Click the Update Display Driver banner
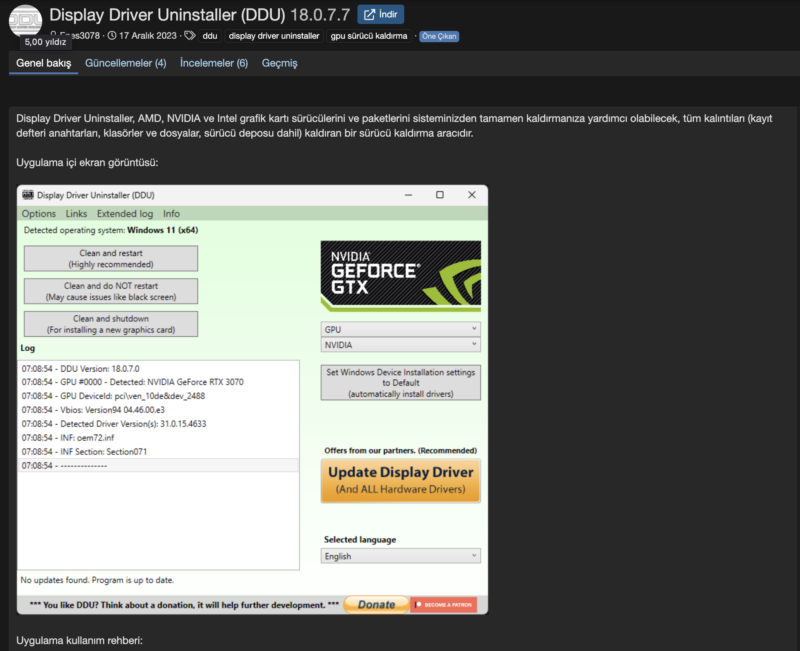Screen dimensions: 800x651 pos(401,481)
